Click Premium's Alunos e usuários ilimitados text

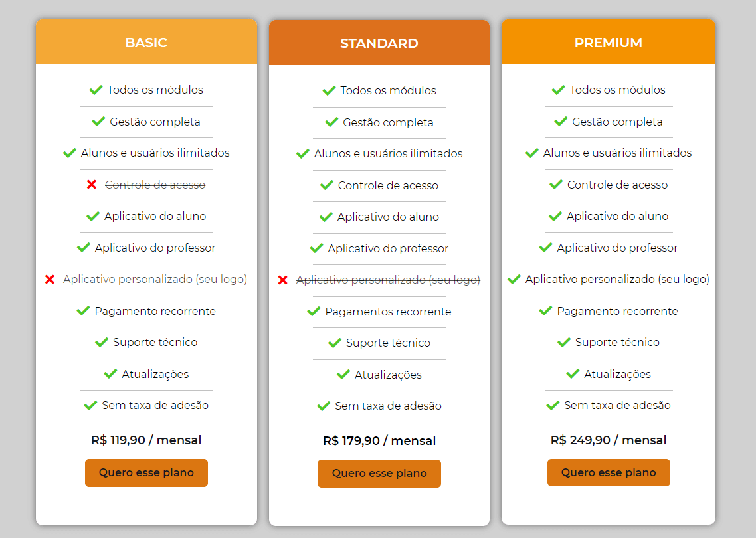(617, 153)
